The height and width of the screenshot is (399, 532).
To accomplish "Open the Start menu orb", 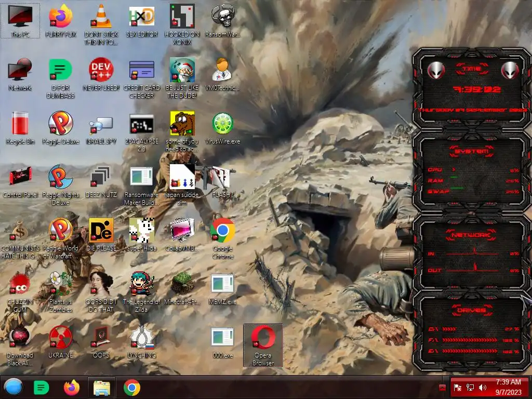I will 13,388.
